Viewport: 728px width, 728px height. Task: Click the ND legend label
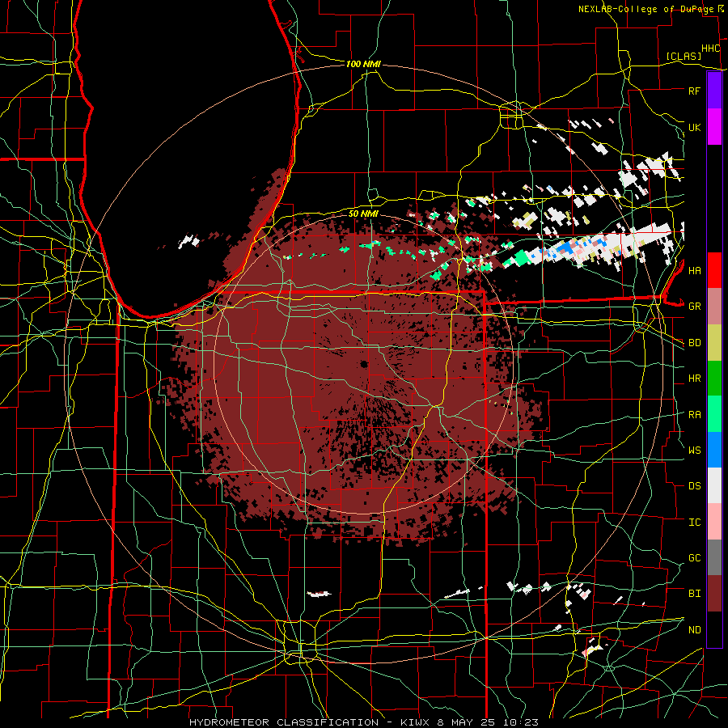point(694,630)
